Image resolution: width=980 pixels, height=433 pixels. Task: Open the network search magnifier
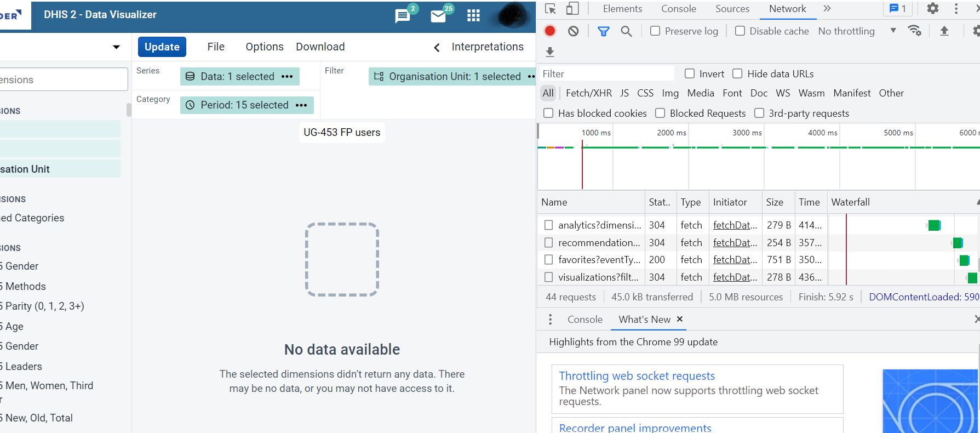tap(627, 31)
